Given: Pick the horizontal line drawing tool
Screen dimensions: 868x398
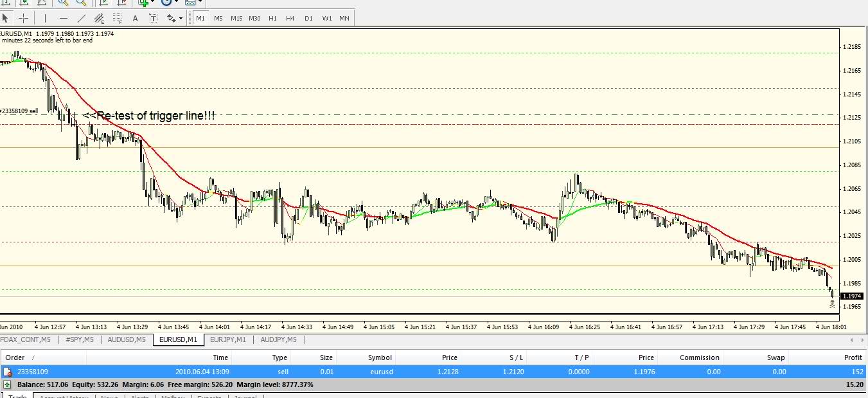Looking at the screenshot, I should (63, 18).
